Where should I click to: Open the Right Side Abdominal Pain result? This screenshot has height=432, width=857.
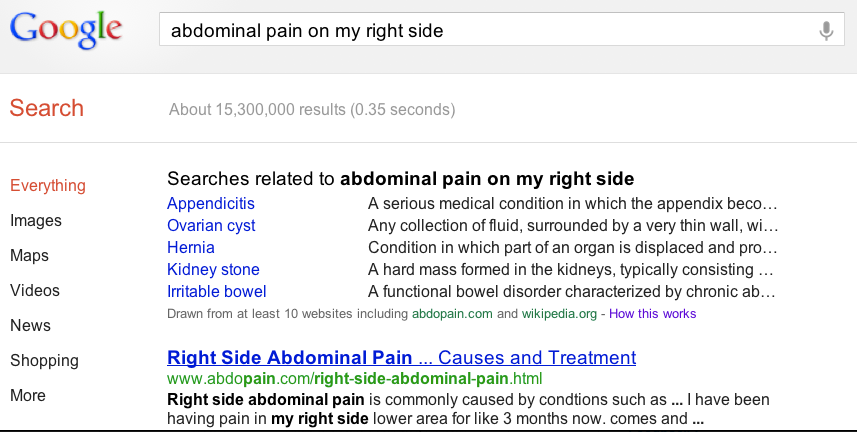[x=401, y=358]
